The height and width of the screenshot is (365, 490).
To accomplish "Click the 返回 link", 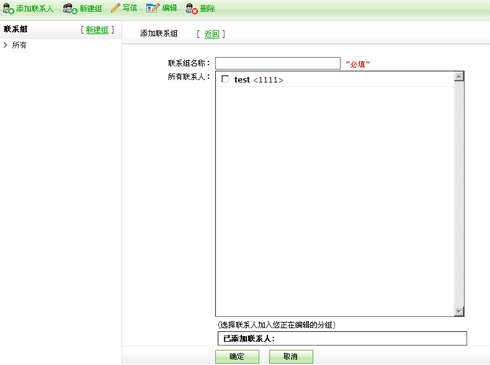I will click(x=212, y=34).
